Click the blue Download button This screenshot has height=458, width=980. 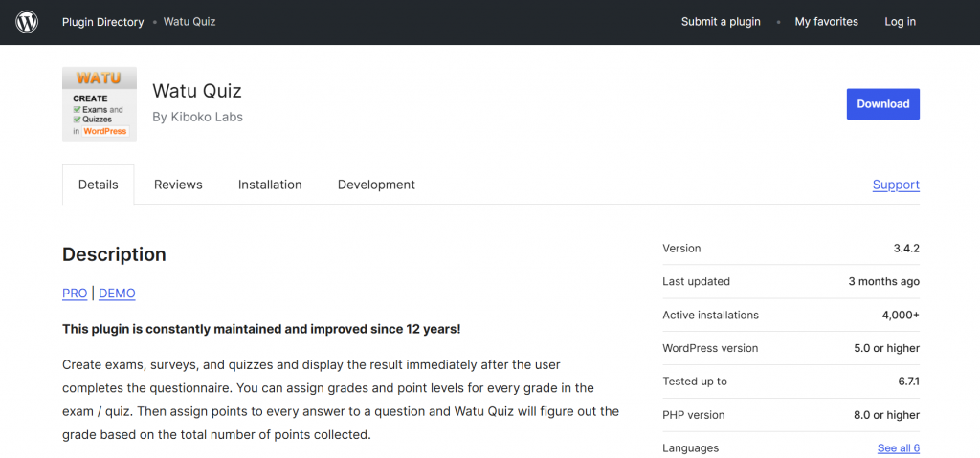tap(883, 103)
